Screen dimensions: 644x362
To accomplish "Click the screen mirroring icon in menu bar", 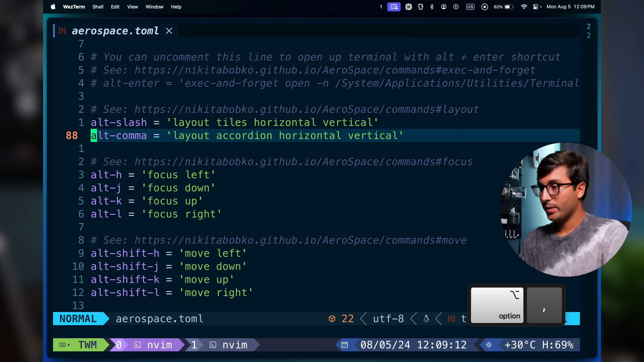I will coord(394,7).
